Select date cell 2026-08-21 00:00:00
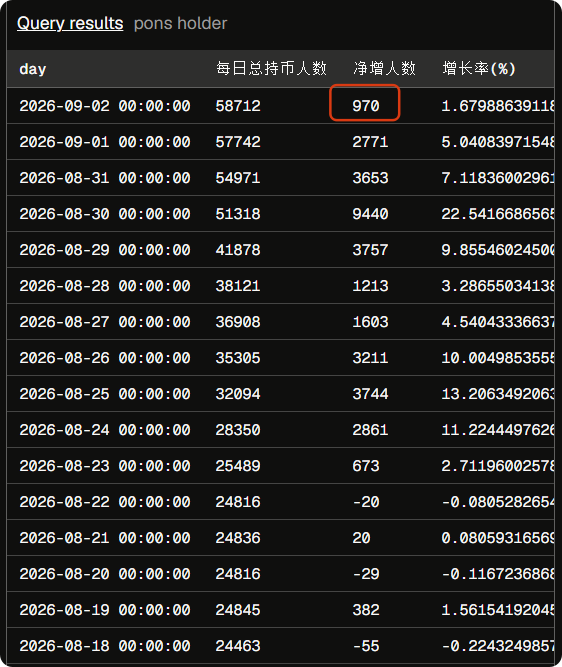Viewport: 562px width, 667px height. [105, 538]
